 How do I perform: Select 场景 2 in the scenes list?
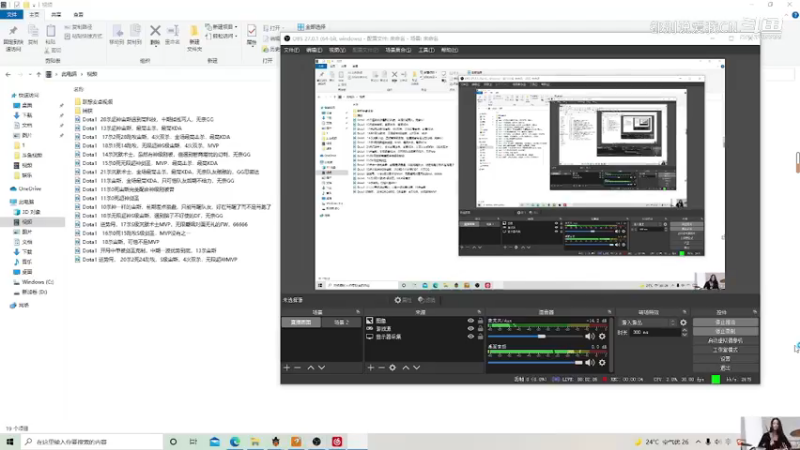click(x=341, y=322)
